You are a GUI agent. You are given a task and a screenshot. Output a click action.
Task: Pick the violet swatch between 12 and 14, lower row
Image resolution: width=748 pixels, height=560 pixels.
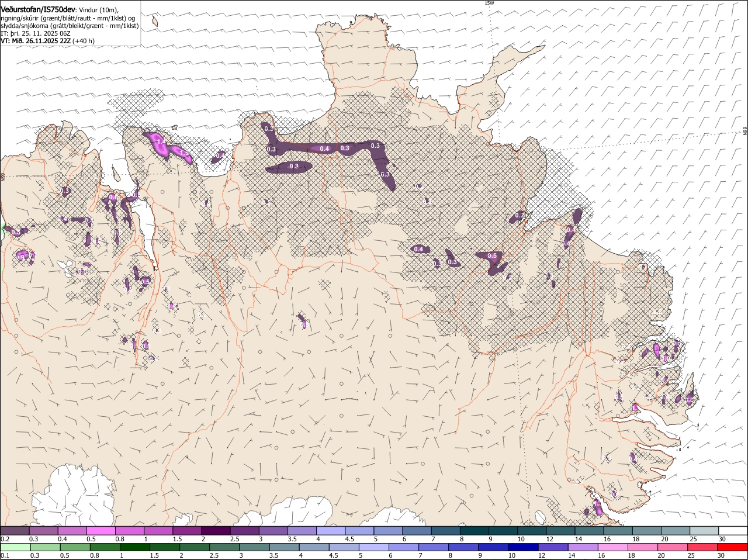tap(553, 547)
